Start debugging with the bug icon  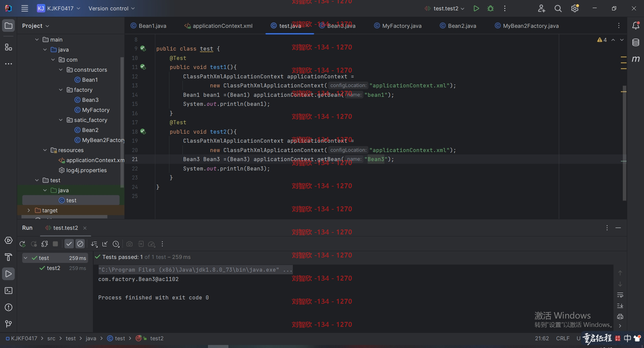[x=490, y=8]
